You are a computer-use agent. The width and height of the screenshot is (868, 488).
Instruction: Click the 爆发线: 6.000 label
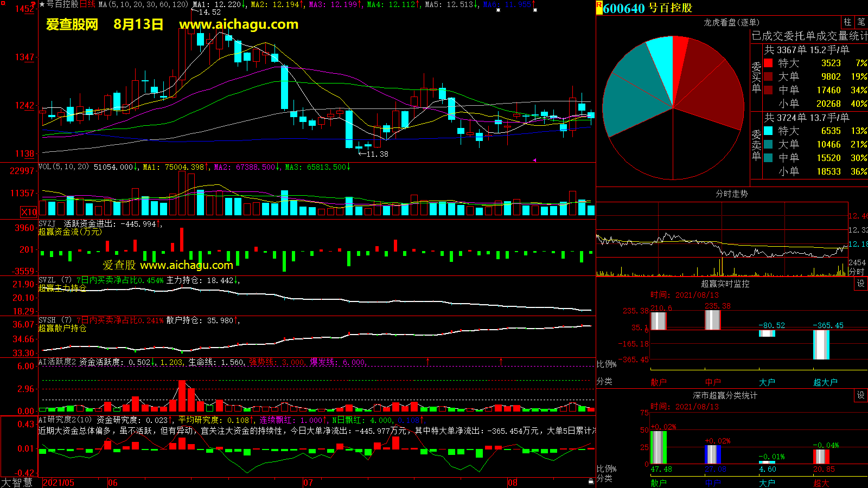(338, 362)
